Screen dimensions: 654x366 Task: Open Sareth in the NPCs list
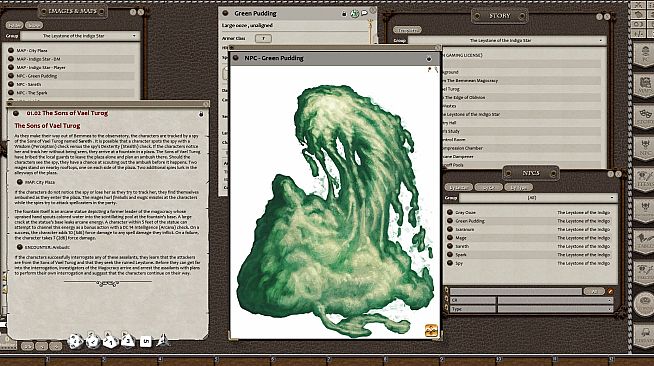(462, 246)
